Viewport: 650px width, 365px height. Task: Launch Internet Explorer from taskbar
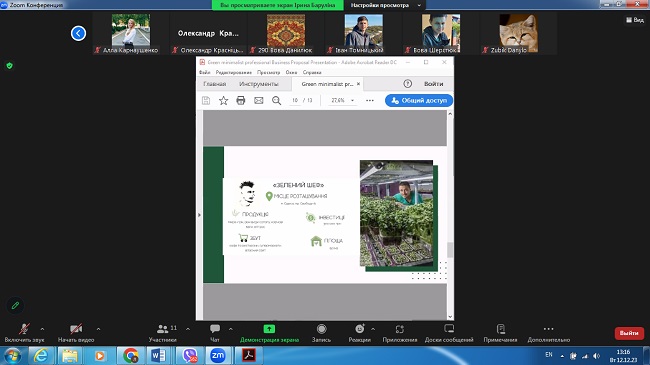41,356
